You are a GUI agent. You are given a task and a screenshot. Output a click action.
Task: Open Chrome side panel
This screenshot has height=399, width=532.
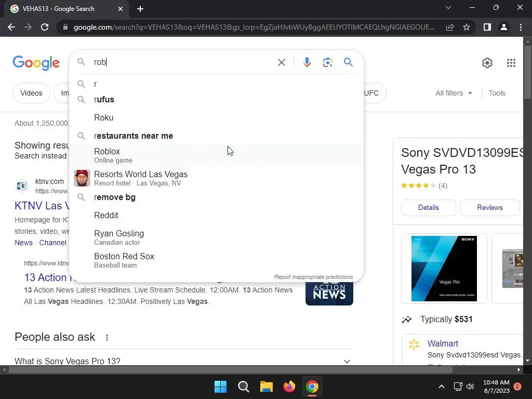487,27
